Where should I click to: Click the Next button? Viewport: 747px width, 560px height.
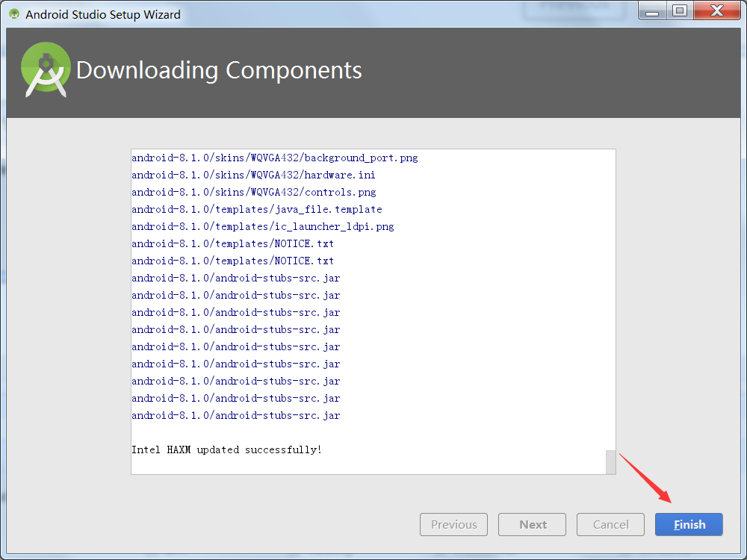pyautogui.click(x=532, y=524)
